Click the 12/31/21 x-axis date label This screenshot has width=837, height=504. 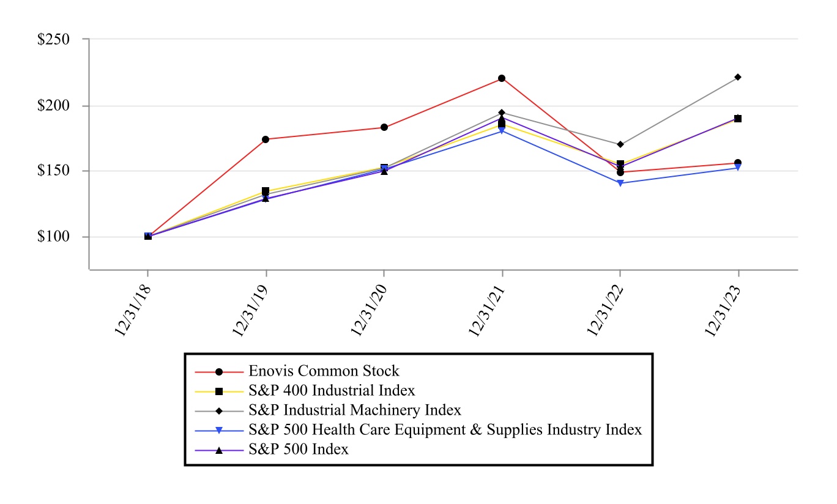tap(487, 308)
